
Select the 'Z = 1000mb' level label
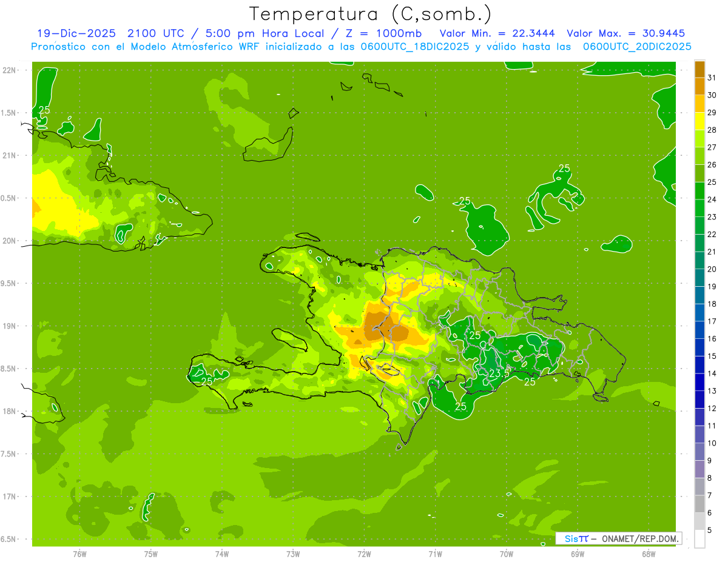pos(383,33)
